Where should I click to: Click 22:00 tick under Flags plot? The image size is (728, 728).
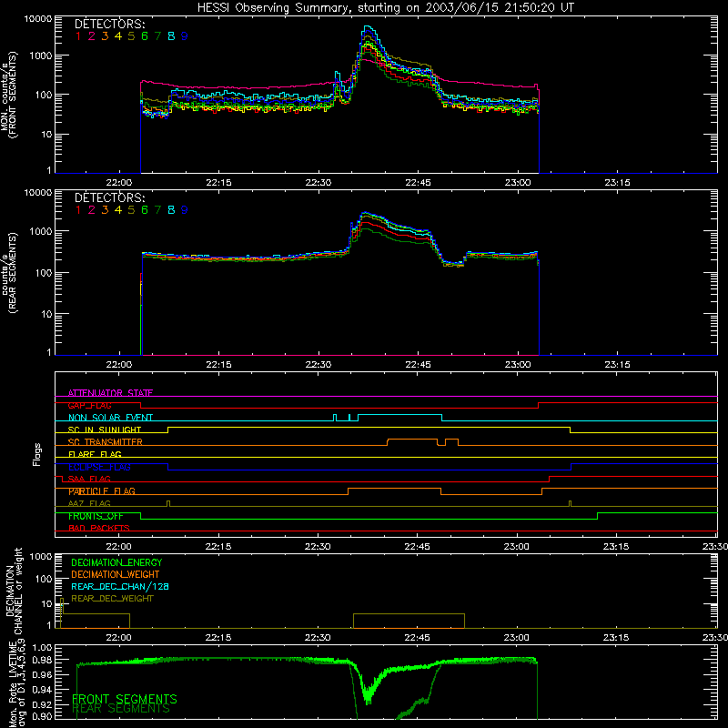pos(118,547)
